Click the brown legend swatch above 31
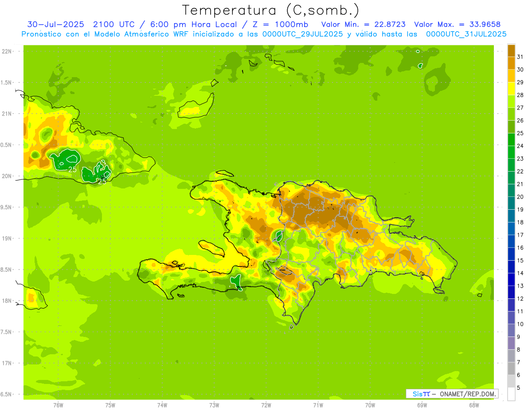This screenshot has width=532, height=411. [x=511, y=51]
